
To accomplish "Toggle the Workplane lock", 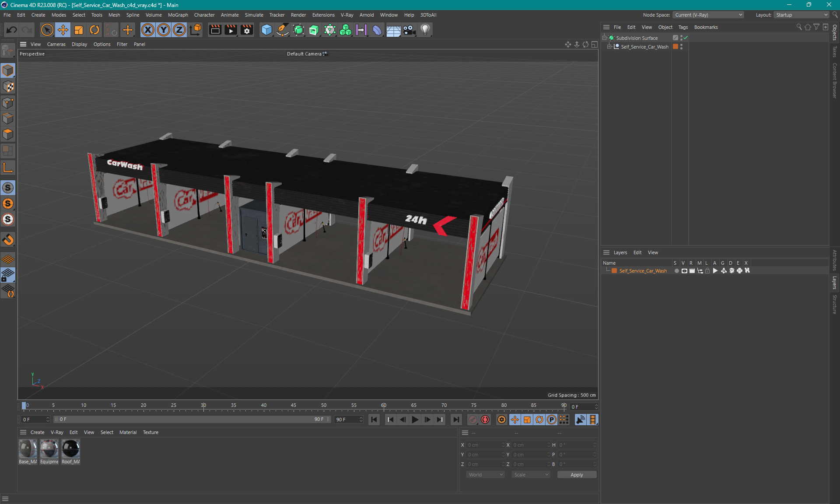I will (x=8, y=275).
